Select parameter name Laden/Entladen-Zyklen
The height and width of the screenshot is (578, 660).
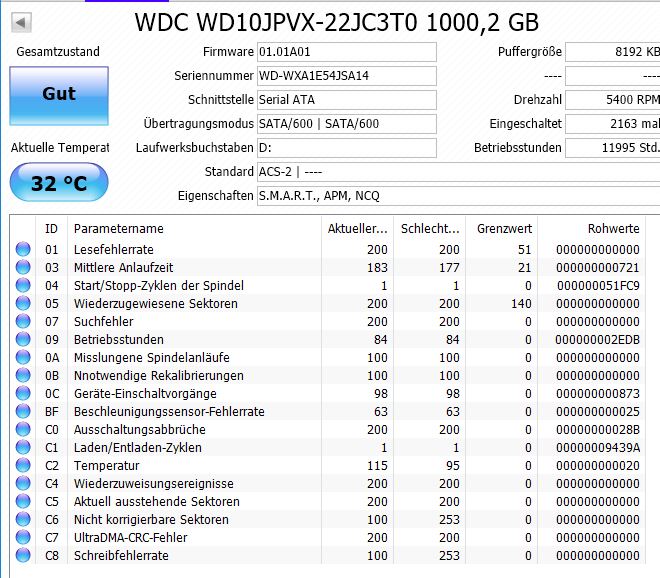(x=138, y=447)
